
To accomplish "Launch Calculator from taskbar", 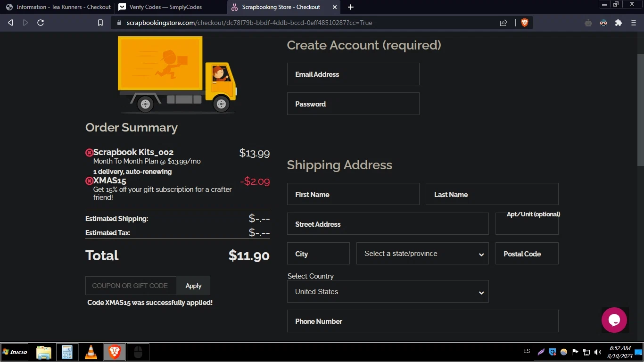I will point(67,352).
